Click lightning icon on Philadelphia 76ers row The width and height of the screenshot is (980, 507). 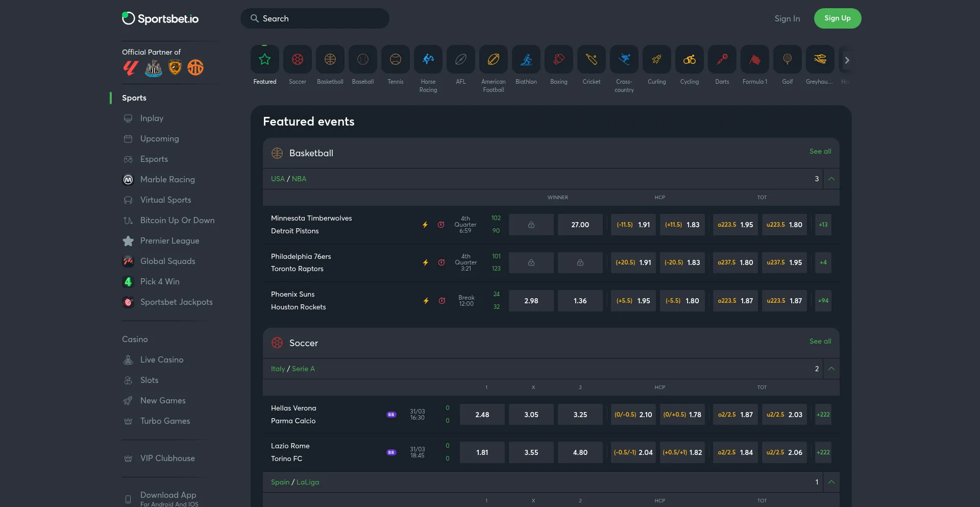click(426, 262)
